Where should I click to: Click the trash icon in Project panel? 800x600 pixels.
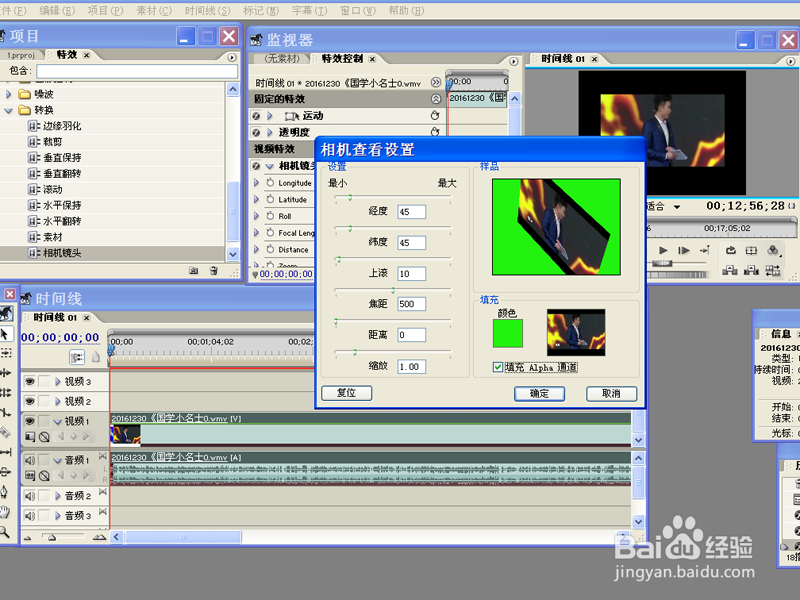click(x=214, y=271)
